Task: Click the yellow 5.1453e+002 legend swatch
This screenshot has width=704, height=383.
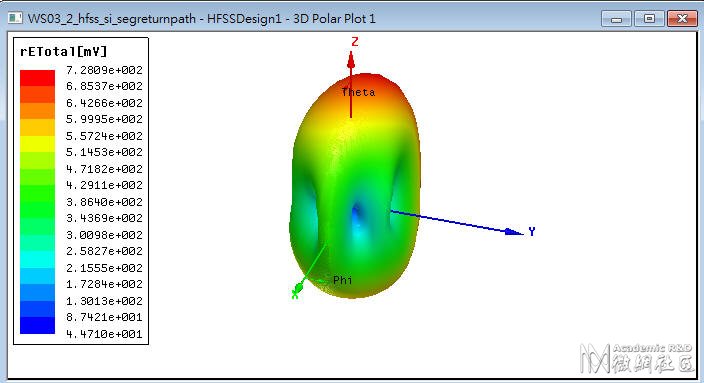Action: 37,144
